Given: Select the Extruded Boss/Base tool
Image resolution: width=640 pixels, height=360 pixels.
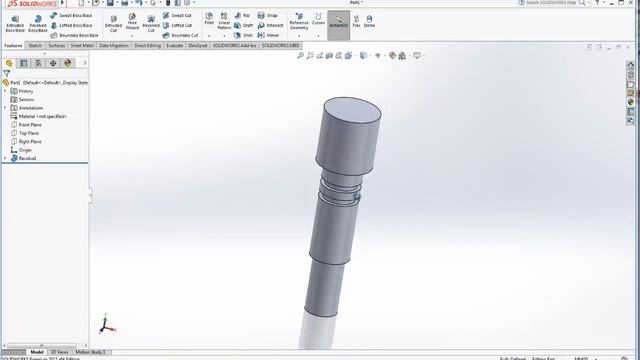Looking at the screenshot, I should (x=15, y=24).
